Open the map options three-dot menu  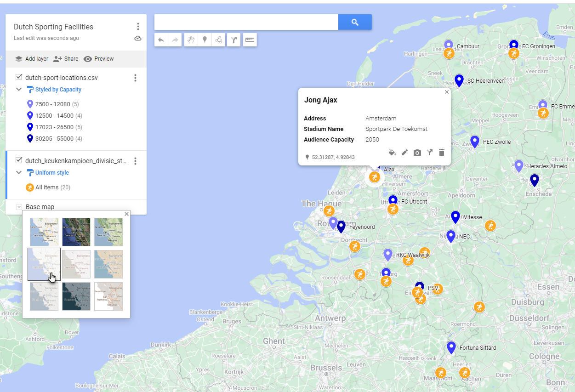tap(138, 27)
